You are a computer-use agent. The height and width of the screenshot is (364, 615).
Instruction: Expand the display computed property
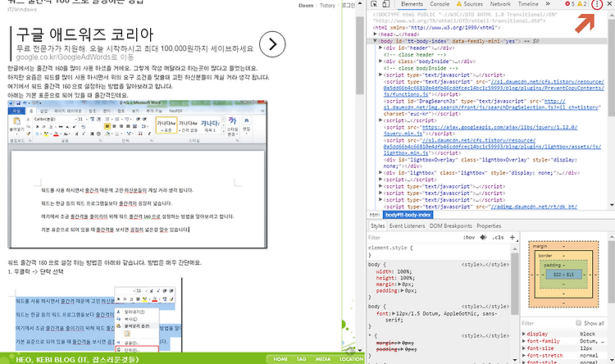[524, 334]
